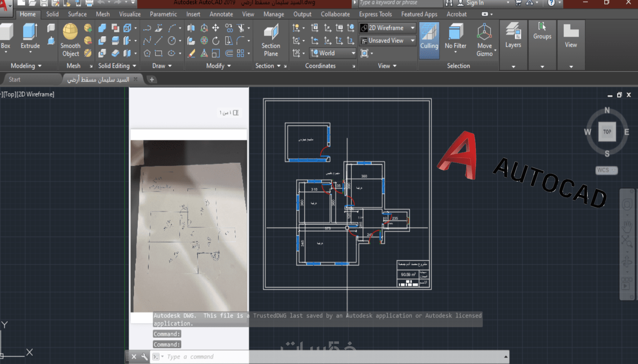Expand the Solid Editing panel

(x=117, y=66)
